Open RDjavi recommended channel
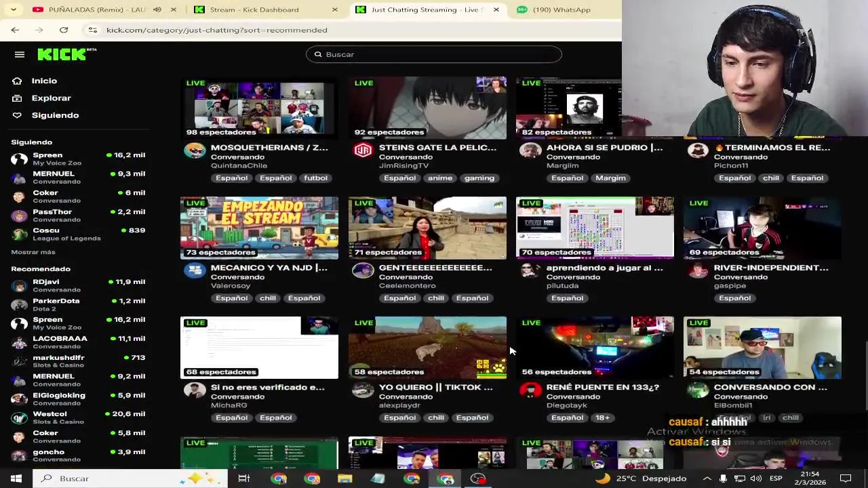The height and width of the screenshot is (488, 868). coord(78,285)
